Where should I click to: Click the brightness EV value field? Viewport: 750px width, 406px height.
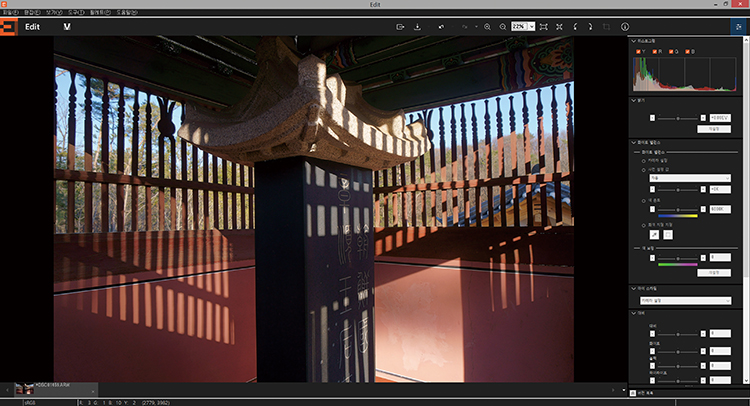coord(720,118)
